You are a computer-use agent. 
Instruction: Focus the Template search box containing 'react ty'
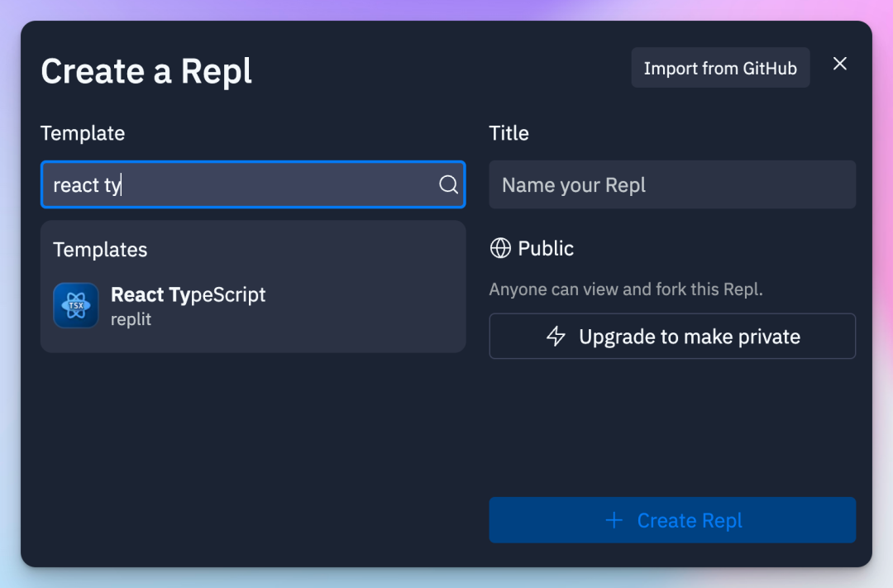(240, 184)
